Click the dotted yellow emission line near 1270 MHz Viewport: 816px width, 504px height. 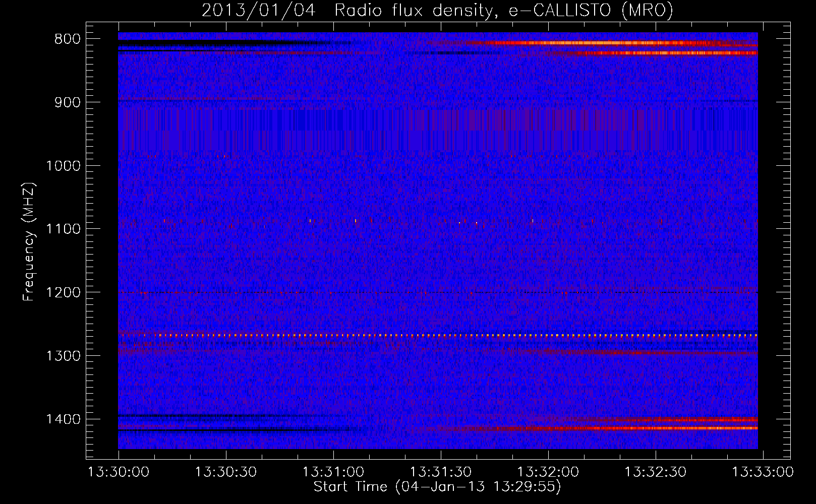coord(438,335)
